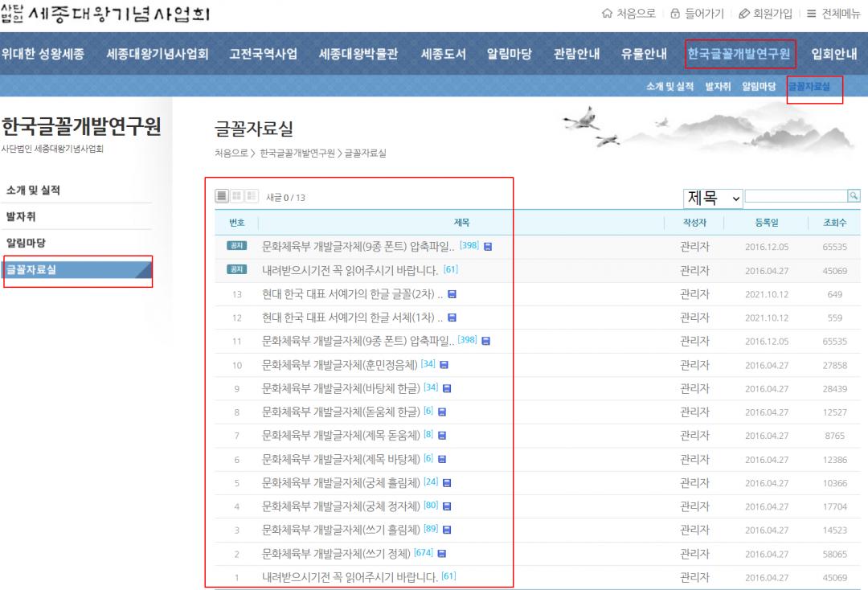Screen dimensions: 868x590
Task: Click file attachment icon on post 13
Action: tap(452, 295)
